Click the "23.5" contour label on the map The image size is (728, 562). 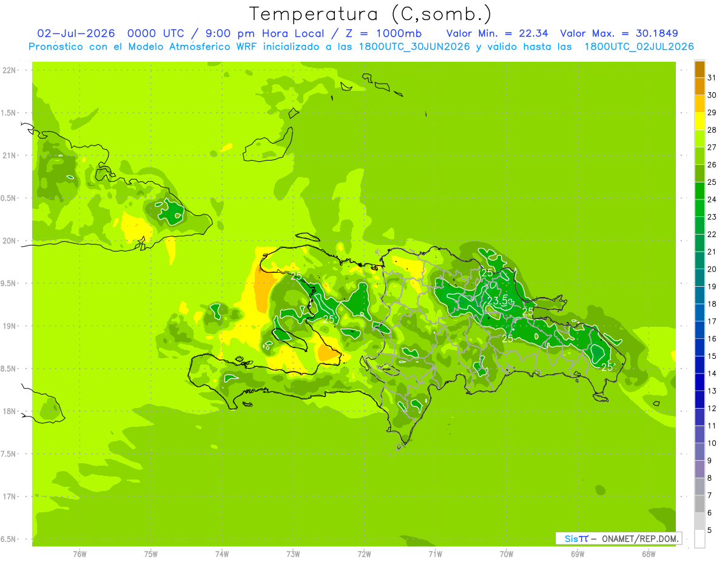pyautogui.click(x=497, y=299)
